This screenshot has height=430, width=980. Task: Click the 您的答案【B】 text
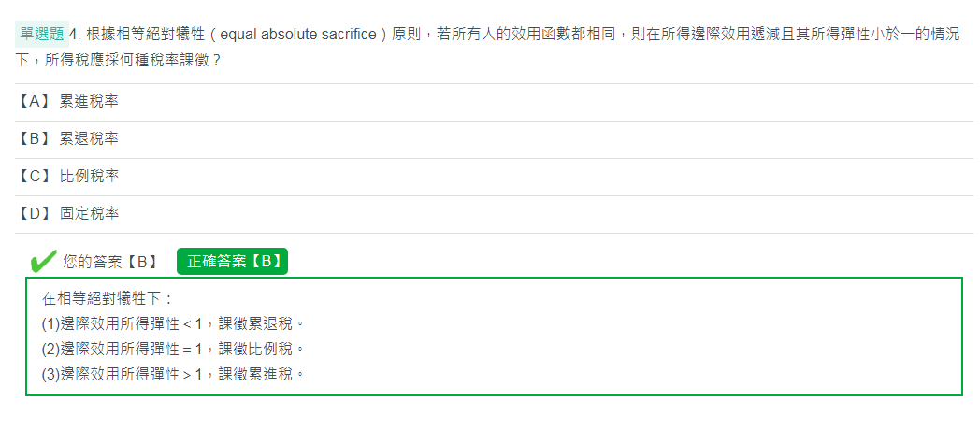click(x=109, y=262)
